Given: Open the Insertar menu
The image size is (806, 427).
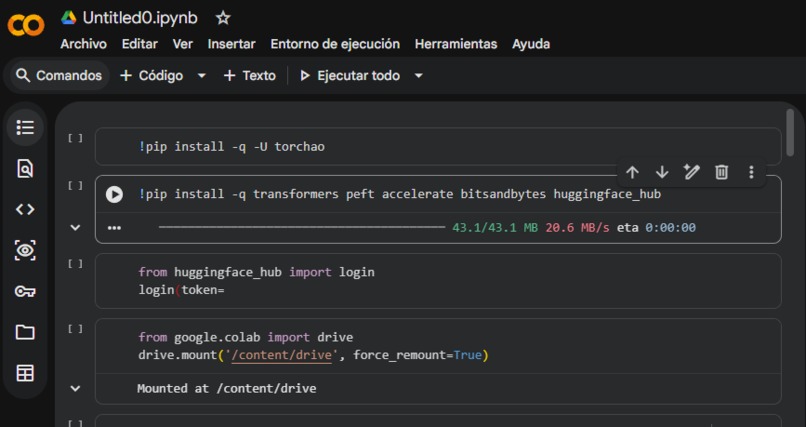Looking at the screenshot, I should coord(231,44).
